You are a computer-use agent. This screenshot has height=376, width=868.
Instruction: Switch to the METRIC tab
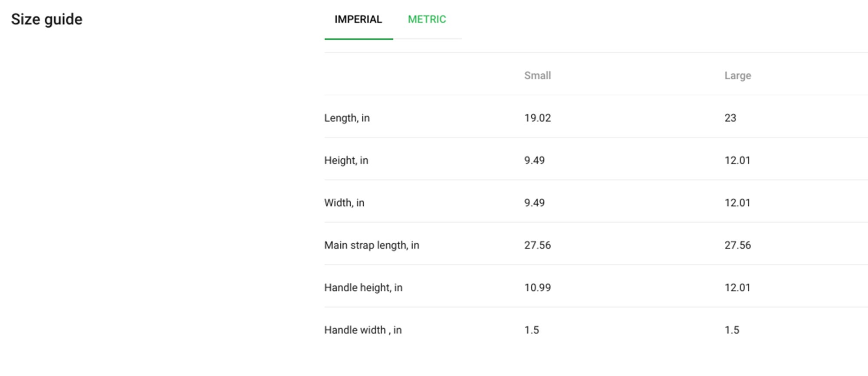pyautogui.click(x=427, y=20)
